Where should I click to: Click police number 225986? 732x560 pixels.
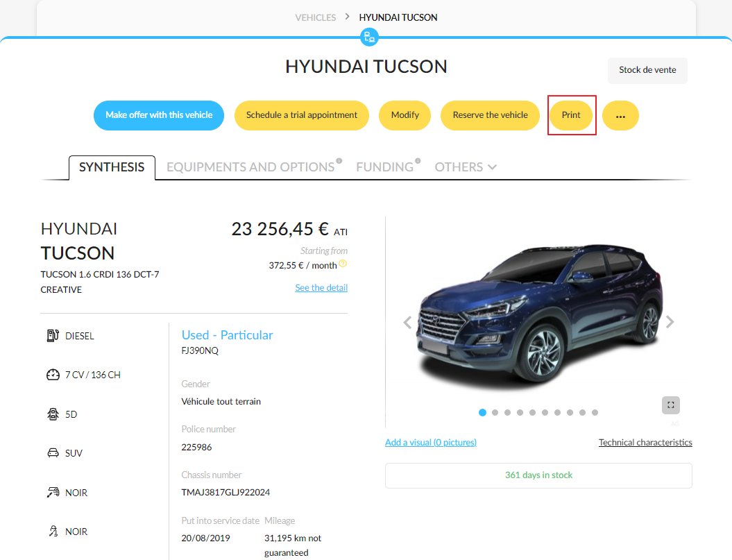[196, 447]
